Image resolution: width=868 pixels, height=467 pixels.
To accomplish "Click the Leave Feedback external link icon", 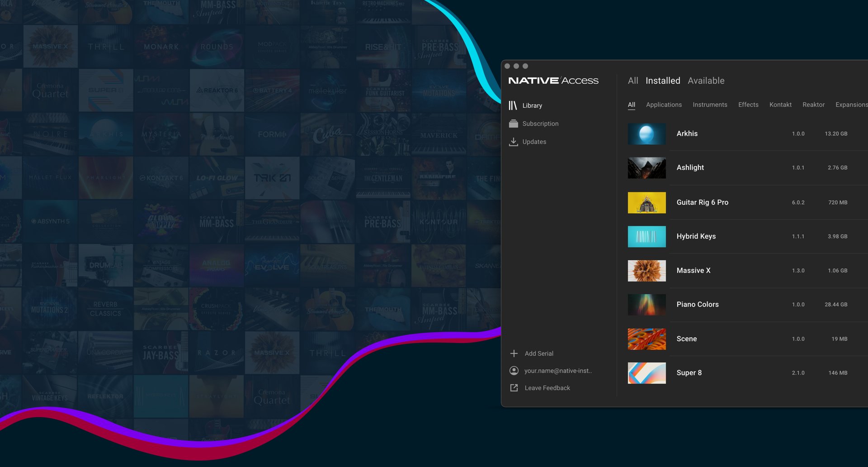I will (x=514, y=388).
